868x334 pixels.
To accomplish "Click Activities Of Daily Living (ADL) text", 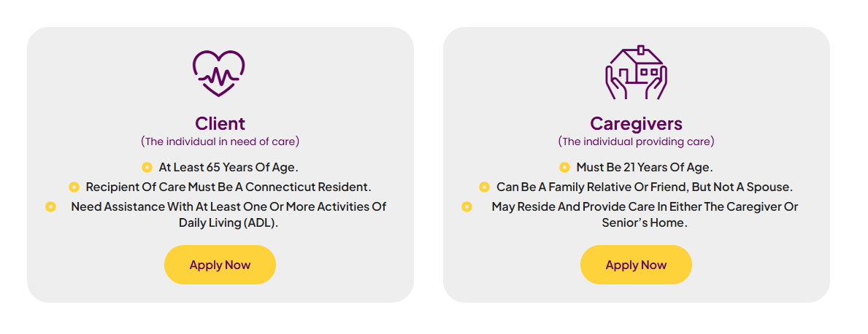I will tap(228, 215).
